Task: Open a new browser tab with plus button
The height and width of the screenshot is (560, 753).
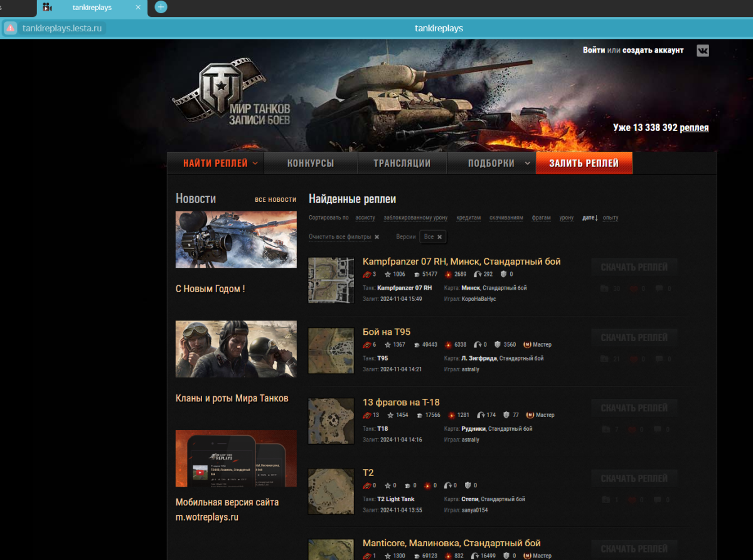Action: (x=161, y=7)
